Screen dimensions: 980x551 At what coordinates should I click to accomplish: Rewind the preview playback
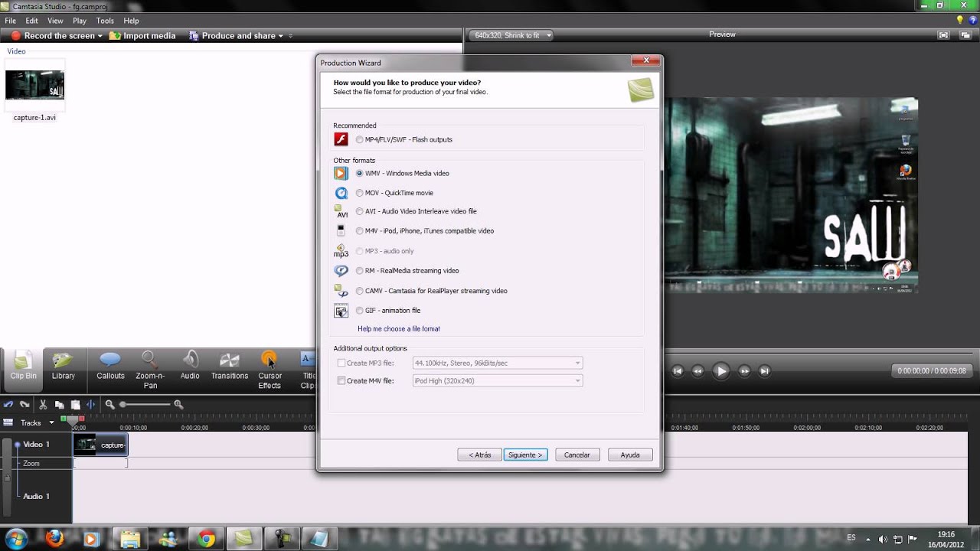pos(697,371)
